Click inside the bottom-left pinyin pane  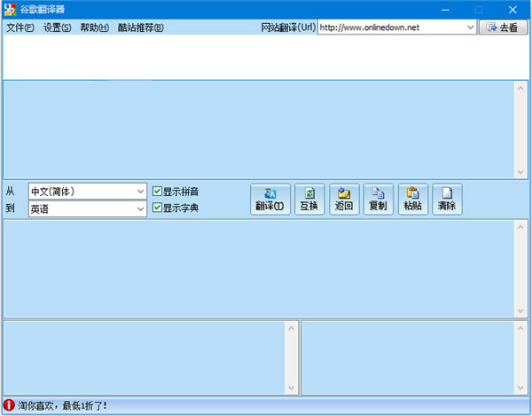click(x=145, y=357)
